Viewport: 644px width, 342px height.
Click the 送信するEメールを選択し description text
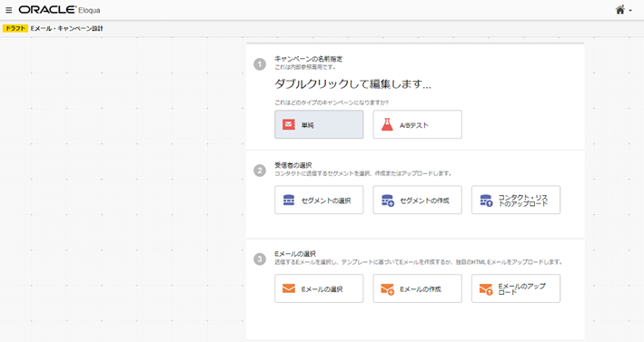419,262
